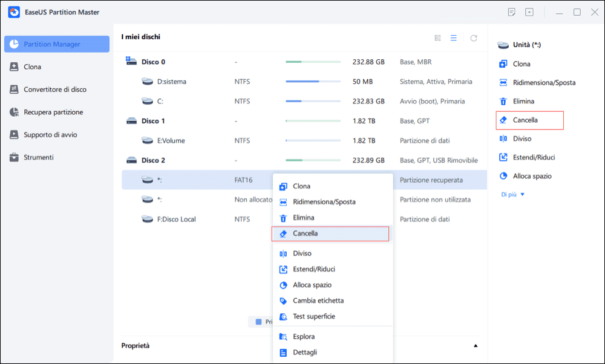Screen dimensions: 605x364
Task: Select the D:sistema partition row
Action: click(304, 82)
